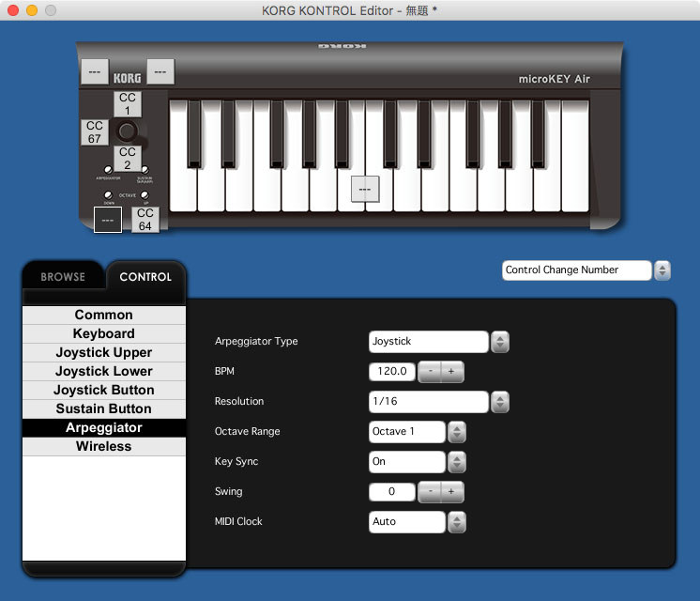
Task: Switch to the BROWSE tab
Action: click(x=63, y=277)
